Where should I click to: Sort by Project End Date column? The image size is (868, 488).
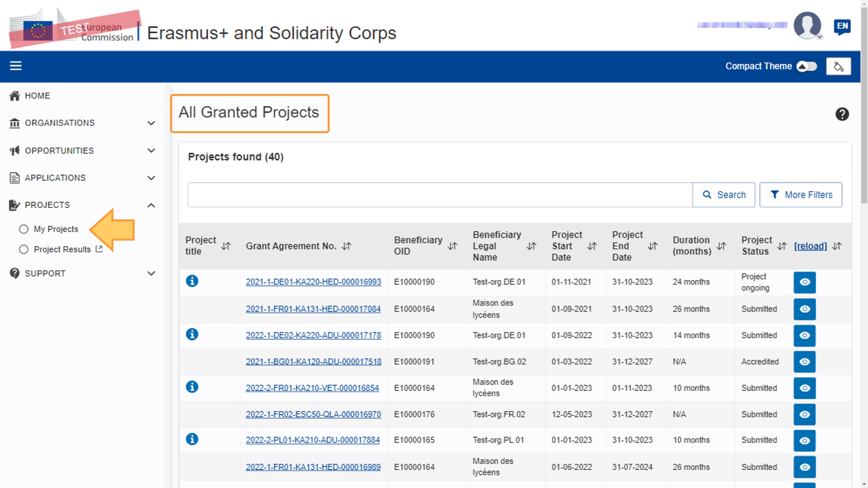coord(653,246)
